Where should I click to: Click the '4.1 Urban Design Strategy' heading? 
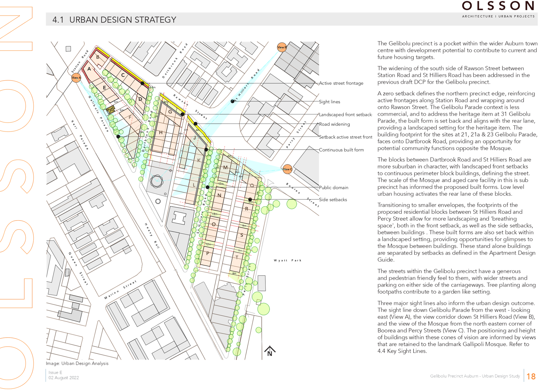[114, 20]
